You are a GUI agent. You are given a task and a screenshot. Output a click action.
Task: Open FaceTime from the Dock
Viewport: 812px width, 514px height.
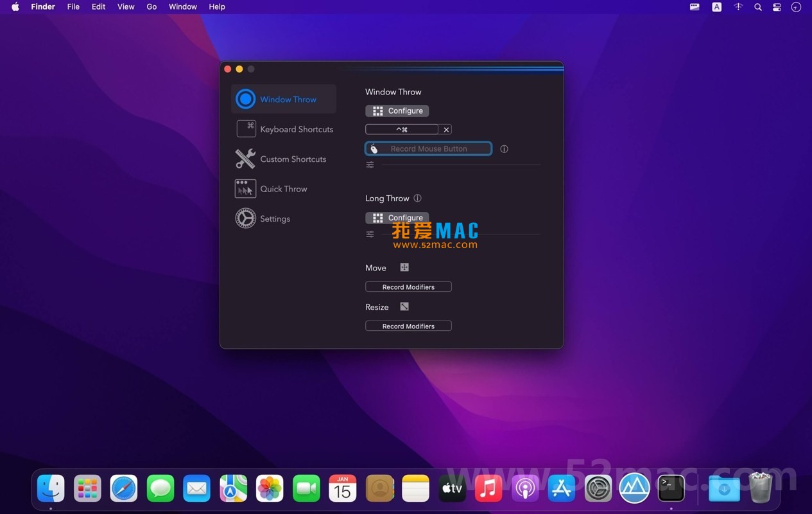306,489
